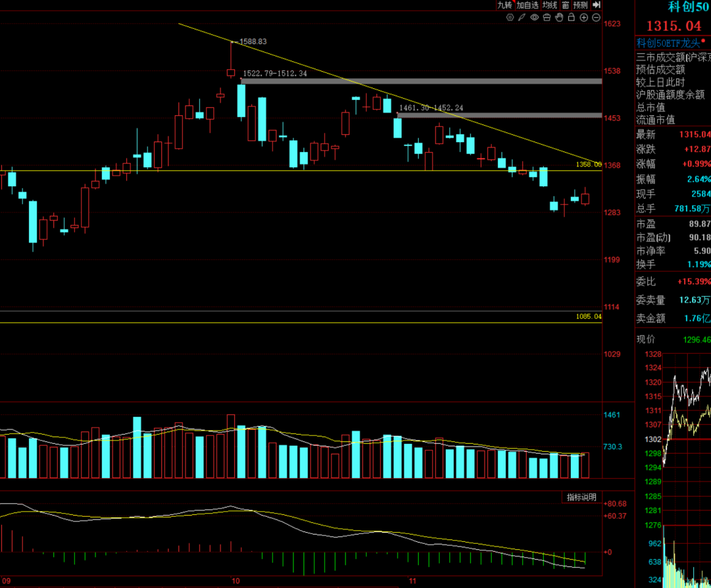
Task: Collapse side panel with arrow icon
Action: 596,5
